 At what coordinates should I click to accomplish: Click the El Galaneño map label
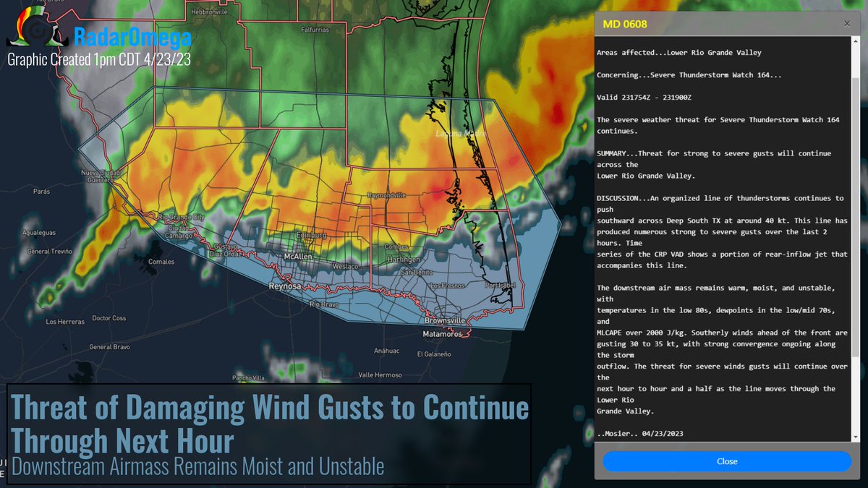tap(434, 354)
